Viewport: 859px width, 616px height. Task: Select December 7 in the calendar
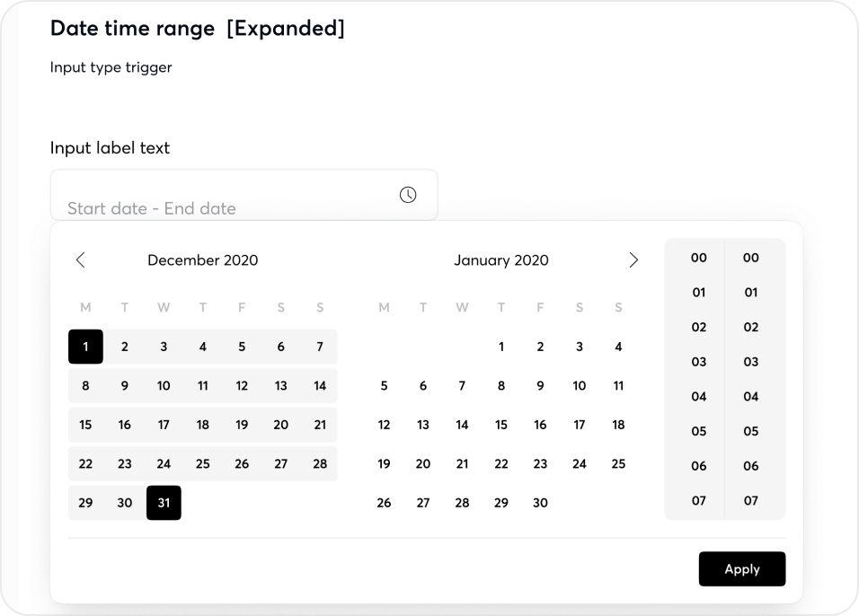(x=320, y=347)
